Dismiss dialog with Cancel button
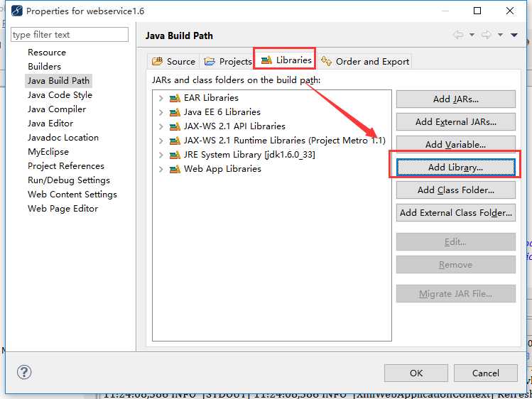The height and width of the screenshot is (399, 532). tap(486, 373)
